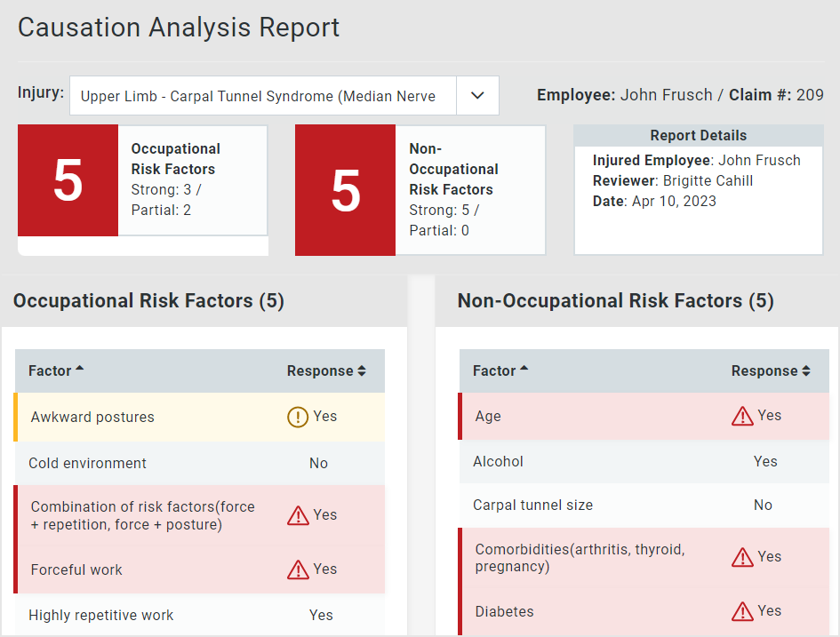Click the Report Details panel header
Screen dimensions: 840x637
click(699, 136)
